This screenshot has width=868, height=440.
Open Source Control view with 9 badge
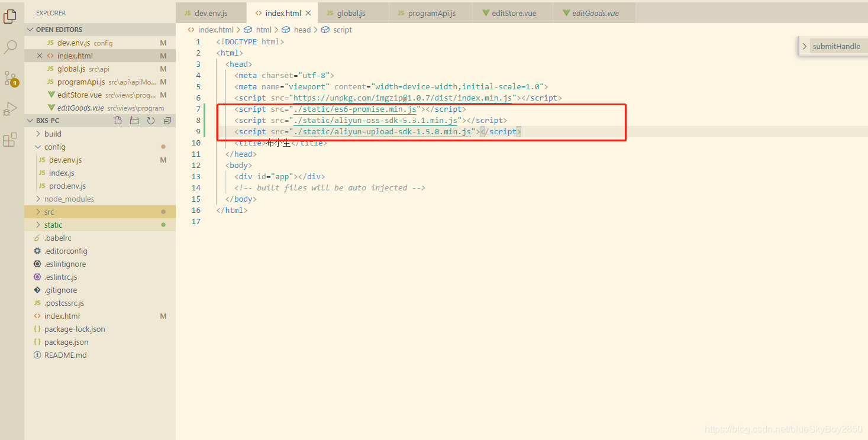[x=10, y=78]
